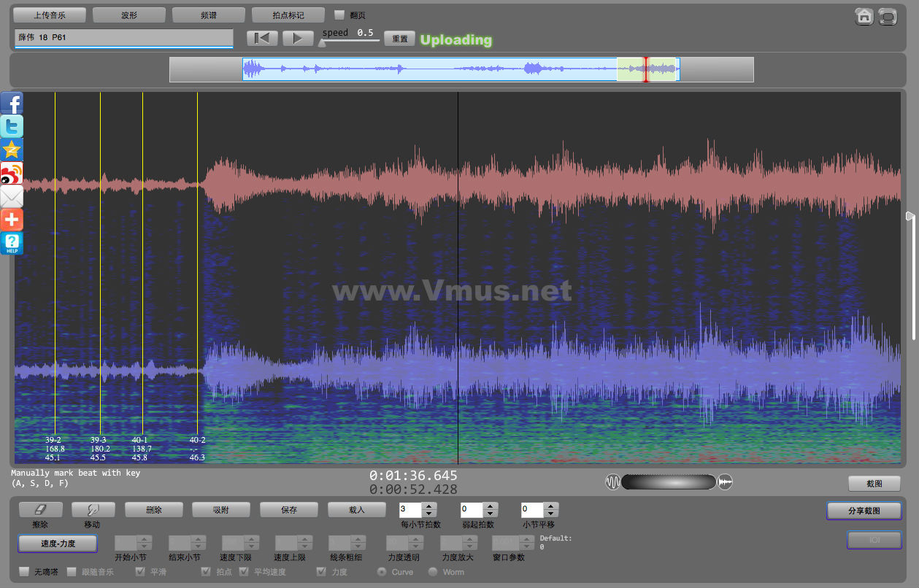Switch to the 波形 waveform view
Image resolution: width=919 pixels, height=588 pixels.
pos(128,15)
